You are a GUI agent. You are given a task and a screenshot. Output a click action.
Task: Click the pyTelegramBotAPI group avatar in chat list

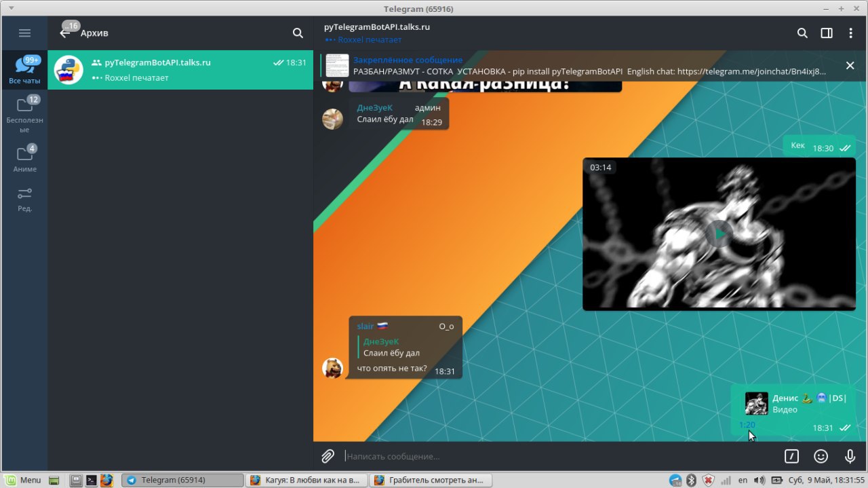click(x=68, y=70)
